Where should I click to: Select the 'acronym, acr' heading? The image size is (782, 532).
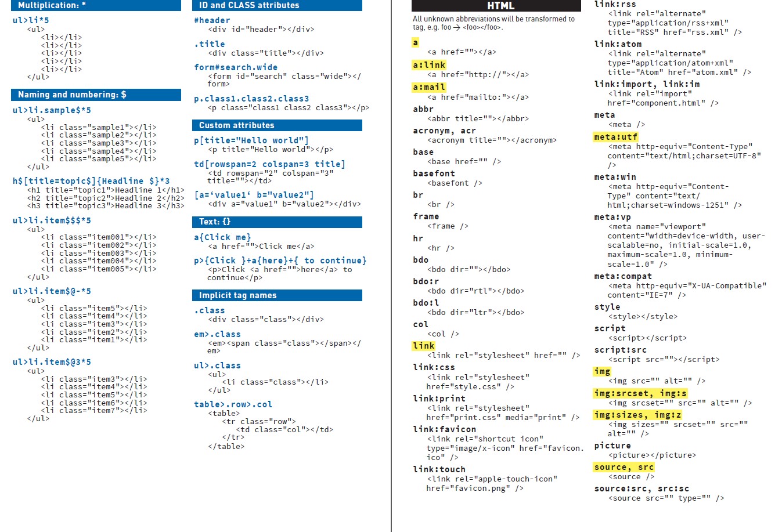click(444, 131)
